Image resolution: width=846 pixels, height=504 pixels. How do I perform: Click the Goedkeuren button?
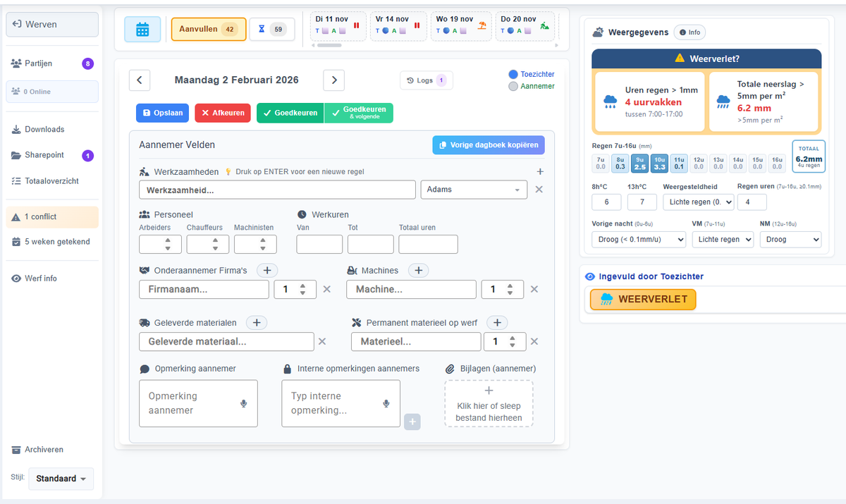(290, 113)
